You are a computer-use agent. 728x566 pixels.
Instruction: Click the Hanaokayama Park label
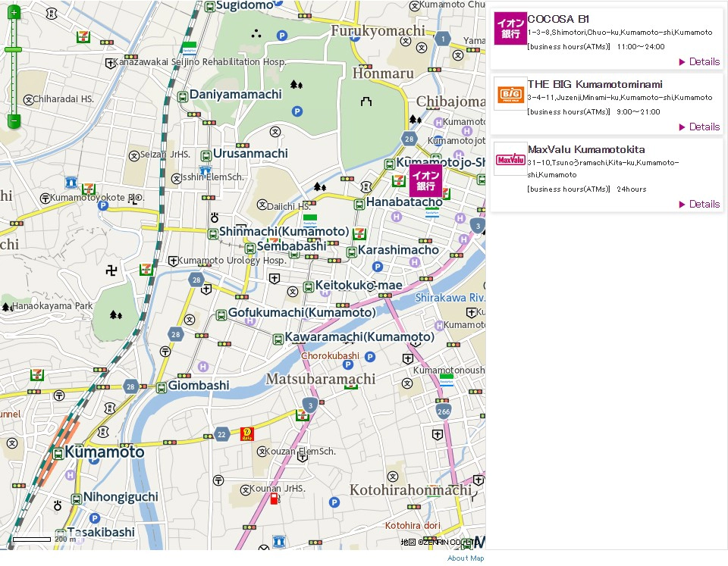[52, 306]
